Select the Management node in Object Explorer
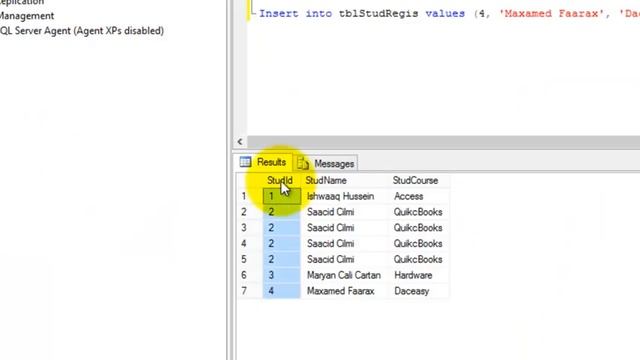Image resolution: width=640 pixels, height=360 pixels. [27, 16]
